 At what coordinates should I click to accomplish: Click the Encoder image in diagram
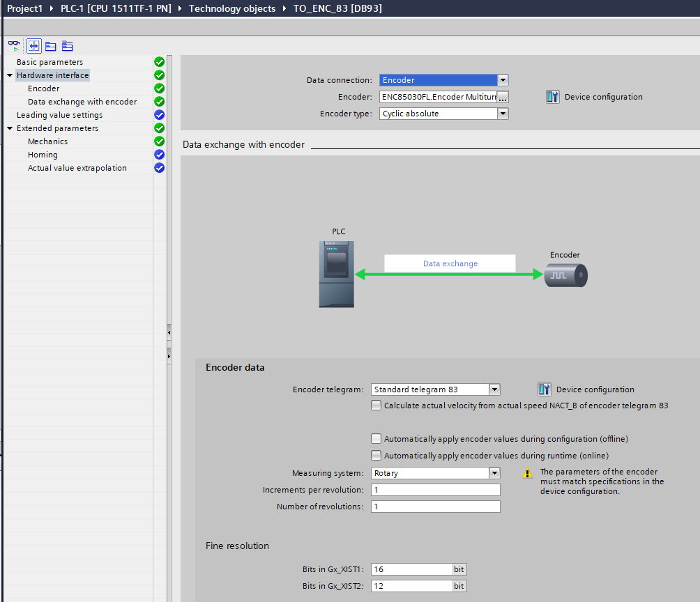pos(566,275)
